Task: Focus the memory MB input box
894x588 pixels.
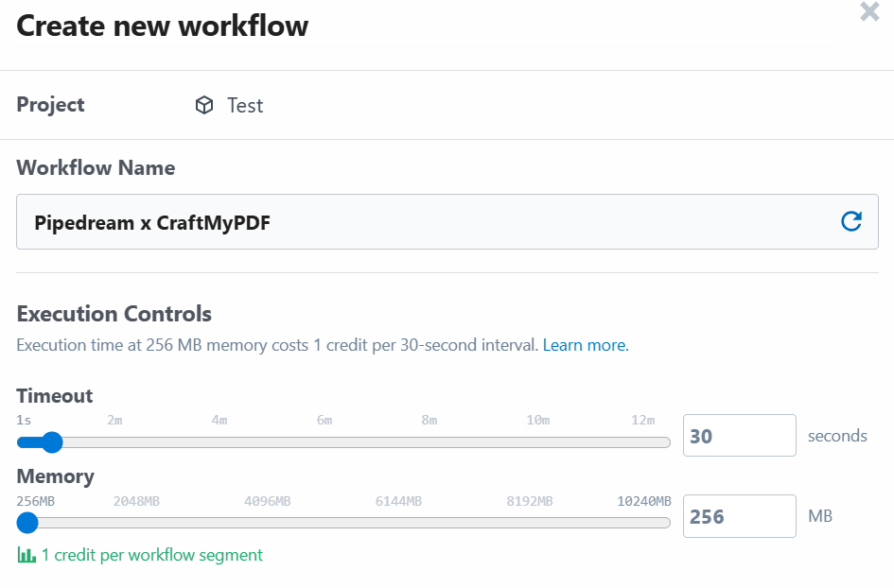Action: (739, 516)
